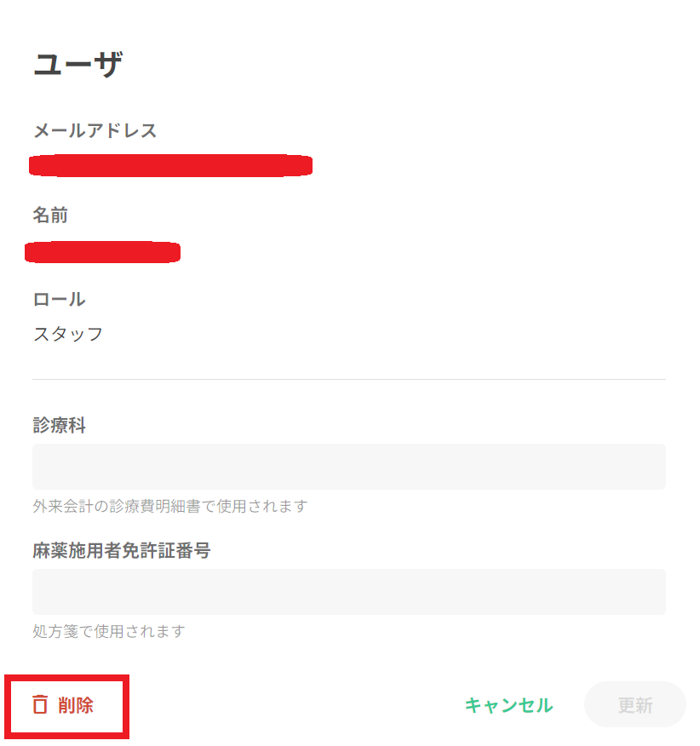Select the スタッフ role value
The image size is (700, 746).
coord(68,334)
